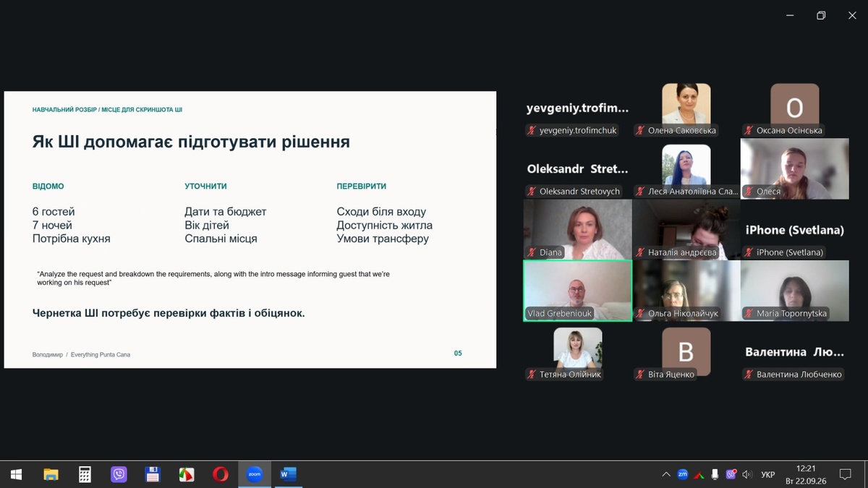Select Vlad Grebeniouk's video tile
Image resolution: width=868 pixels, height=488 pixels.
[578, 291]
